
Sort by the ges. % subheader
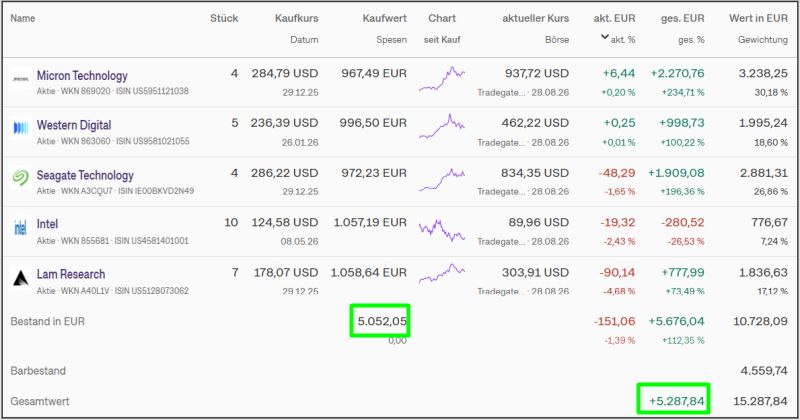pos(691,40)
